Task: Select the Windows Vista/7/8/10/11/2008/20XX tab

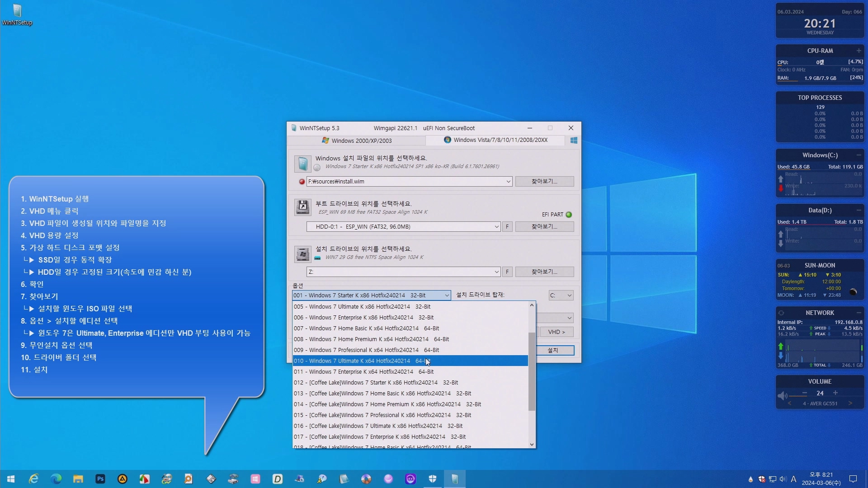Action: [495, 140]
